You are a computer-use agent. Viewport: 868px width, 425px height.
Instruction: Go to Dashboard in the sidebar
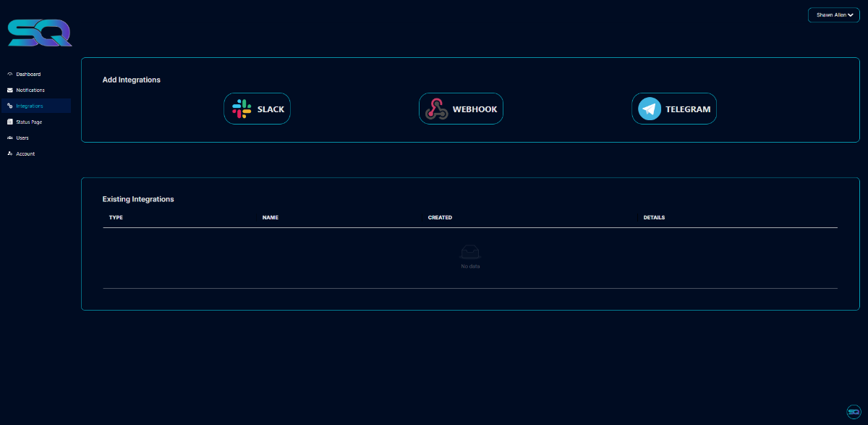pyautogui.click(x=35, y=75)
